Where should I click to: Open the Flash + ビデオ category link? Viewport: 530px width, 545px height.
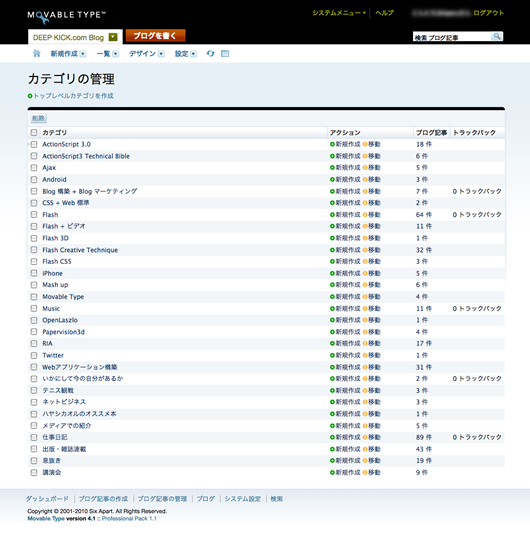coord(64,226)
